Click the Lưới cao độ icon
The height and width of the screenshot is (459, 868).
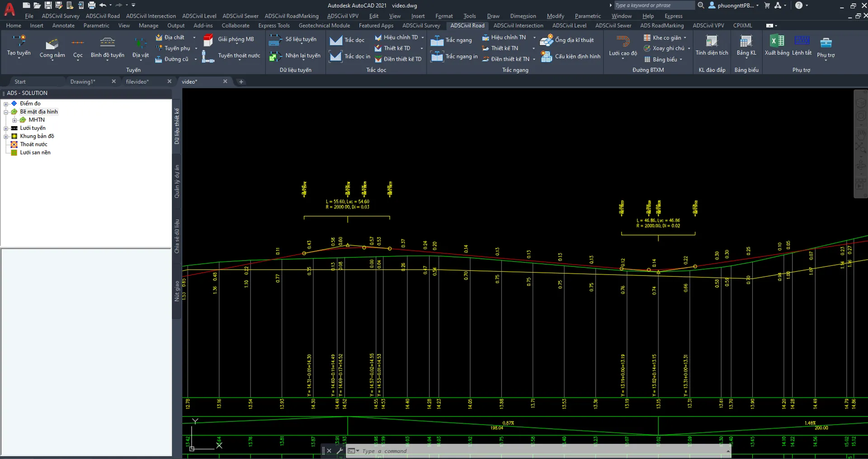(x=623, y=42)
